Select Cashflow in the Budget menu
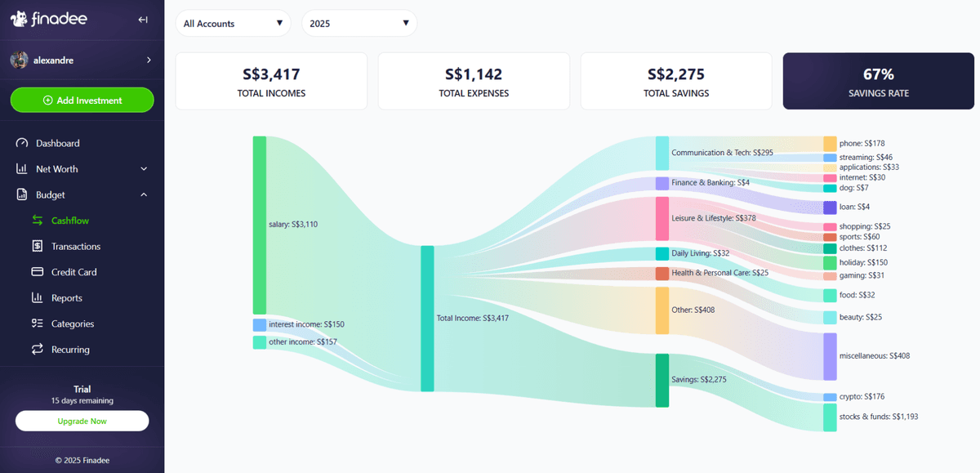 (x=70, y=221)
